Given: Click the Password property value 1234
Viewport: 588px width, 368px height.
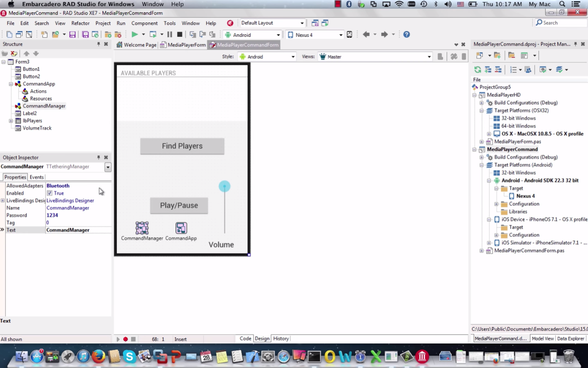Looking at the screenshot, I should pyautogui.click(x=52, y=215).
